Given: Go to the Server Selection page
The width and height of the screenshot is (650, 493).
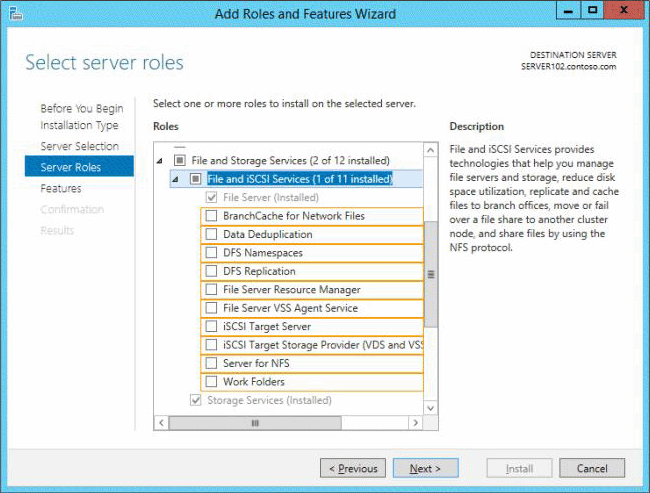Looking at the screenshot, I should pyautogui.click(x=79, y=146).
